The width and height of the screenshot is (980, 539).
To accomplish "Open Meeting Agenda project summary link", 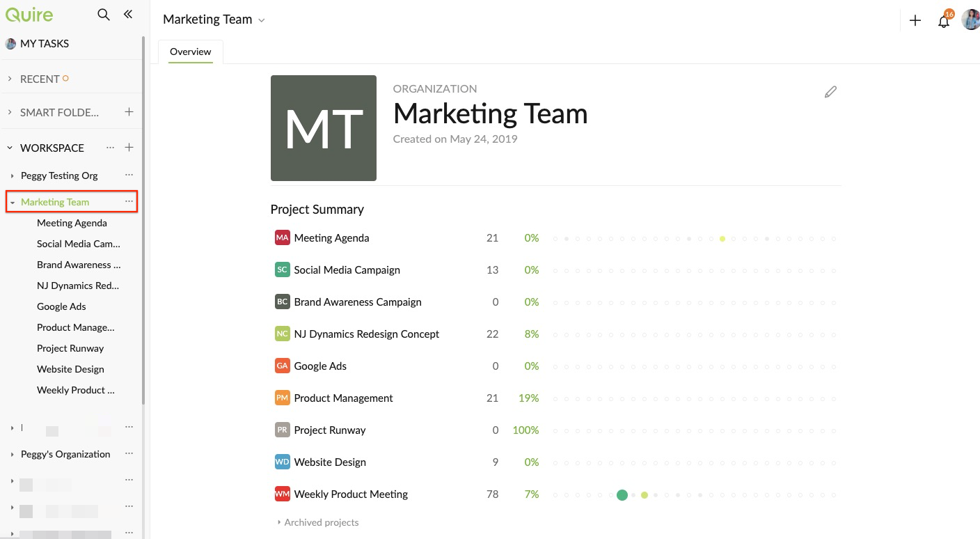I will [x=331, y=237].
